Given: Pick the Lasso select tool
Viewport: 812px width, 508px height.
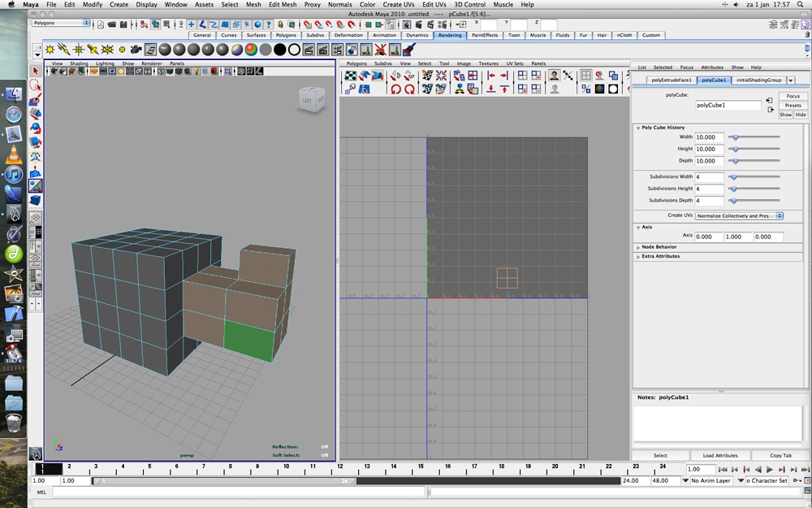Looking at the screenshot, I should [36, 85].
